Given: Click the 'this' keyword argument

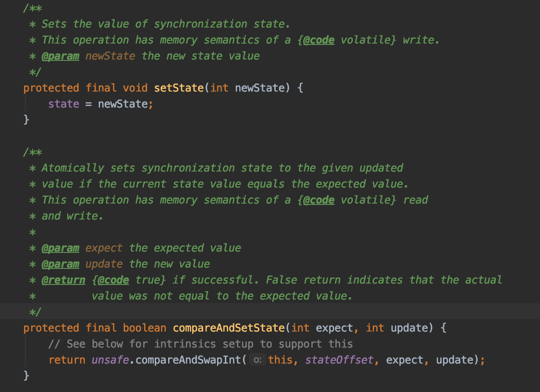Looking at the screenshot, I should coord(280,360).
